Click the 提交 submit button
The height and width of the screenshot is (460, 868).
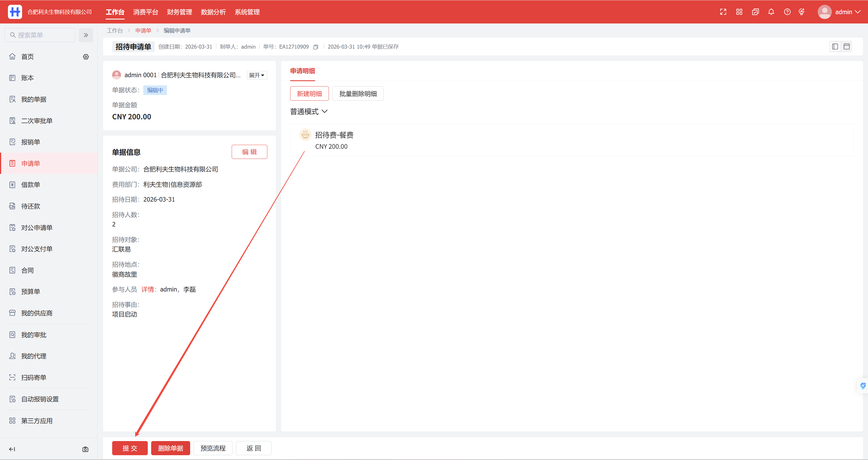pyautogui.click(x=130, y=448)
